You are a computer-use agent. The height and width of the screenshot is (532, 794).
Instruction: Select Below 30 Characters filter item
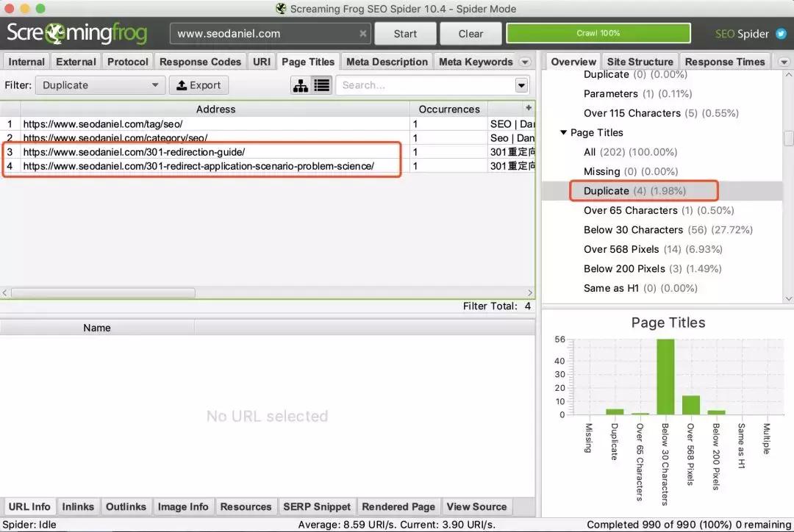[x=633, y=230]
